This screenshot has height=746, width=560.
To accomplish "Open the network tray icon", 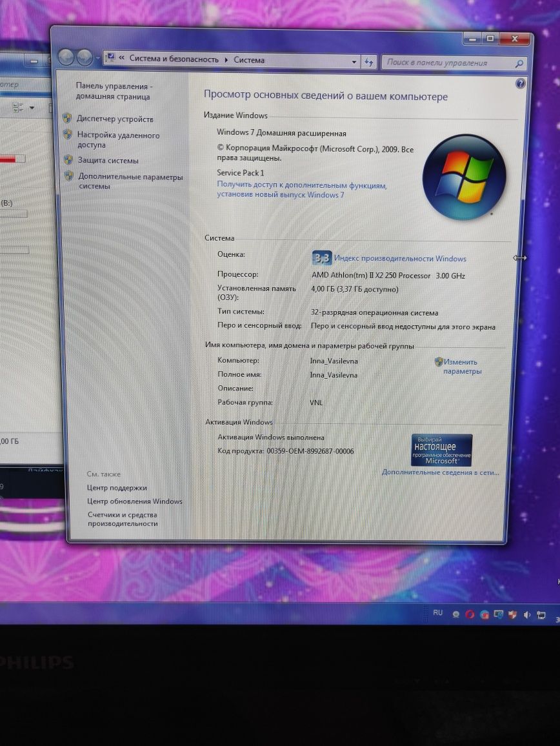I will tap(541, 615).
